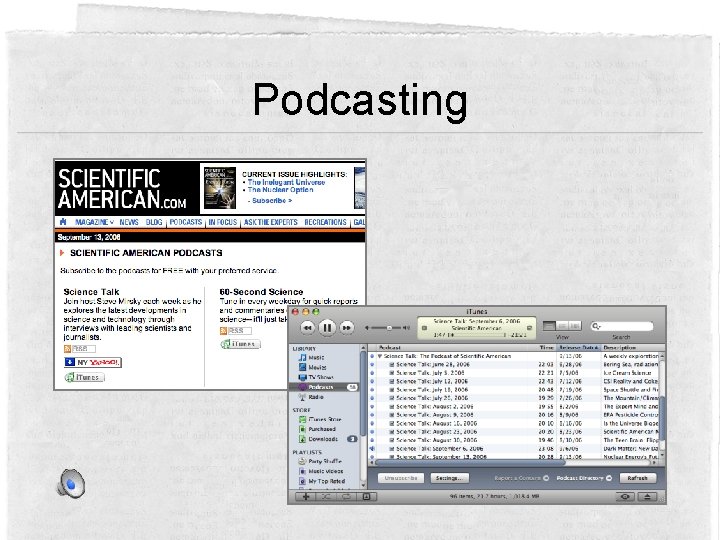Open NEWS tab on Scientific American
Viewport: 720px width, 540px height.
click(x=129, y=222)
